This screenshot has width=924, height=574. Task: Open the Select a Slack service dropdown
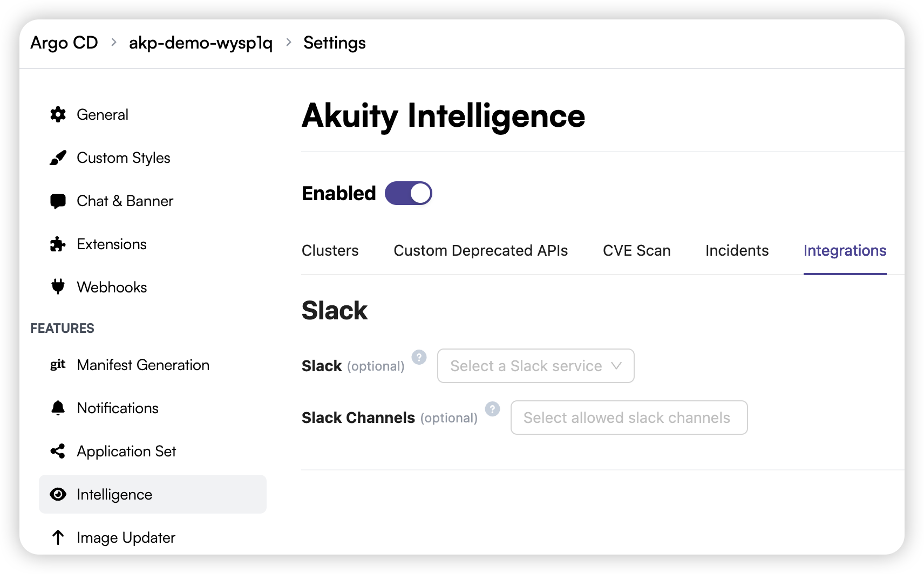535,366
